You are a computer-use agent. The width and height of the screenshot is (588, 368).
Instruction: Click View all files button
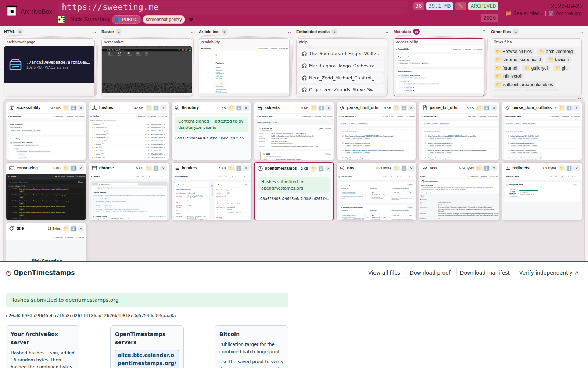[384, 273]
